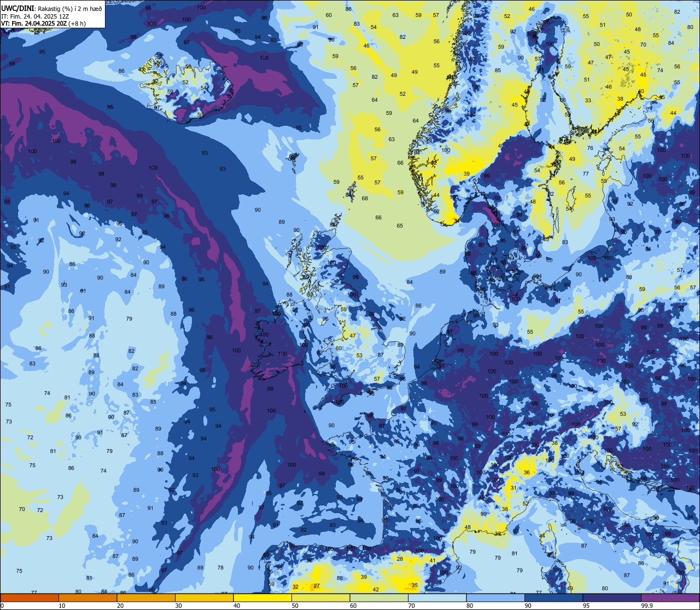The width and height of the screenshot is (700, 610).
Task: Click the humidity value 42 on the map
Action: 375,589
